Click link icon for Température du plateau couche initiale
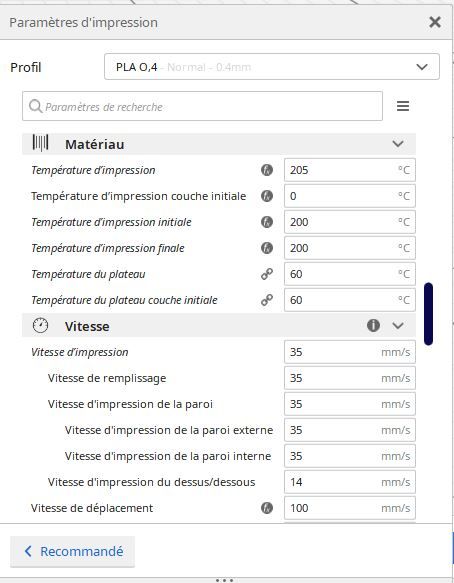Screen dimensions: 454x583 pyautogui.click(x=267, y=300)
